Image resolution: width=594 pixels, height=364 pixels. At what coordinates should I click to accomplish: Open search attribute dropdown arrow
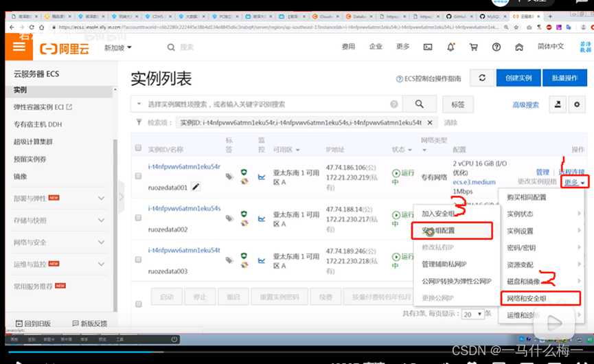pyautogui.click(x=139, y=104)
